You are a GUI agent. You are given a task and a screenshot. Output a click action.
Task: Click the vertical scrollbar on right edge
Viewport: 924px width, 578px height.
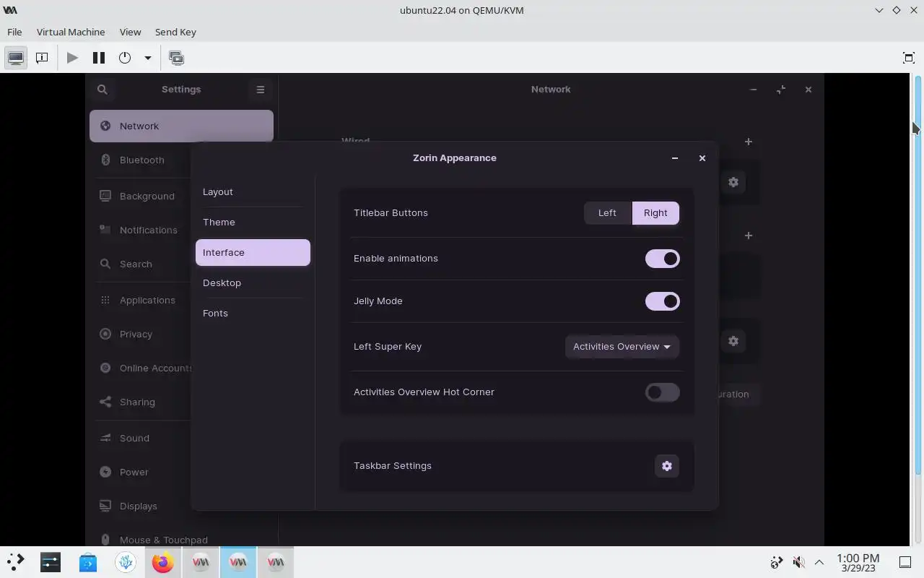coord(918,275)
